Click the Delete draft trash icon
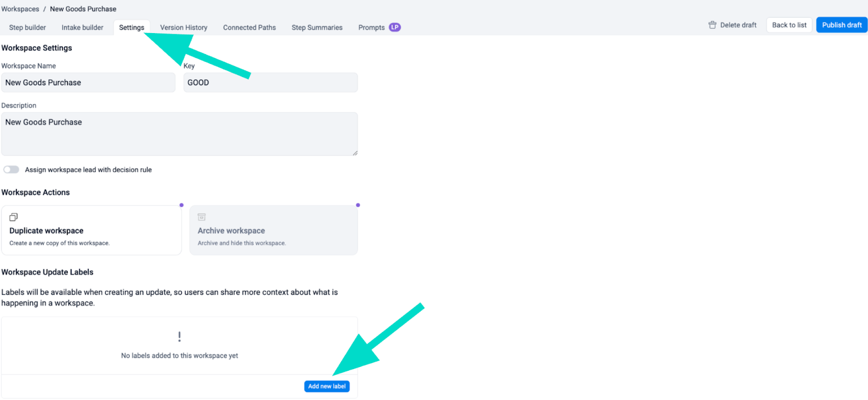 [712, 25]
